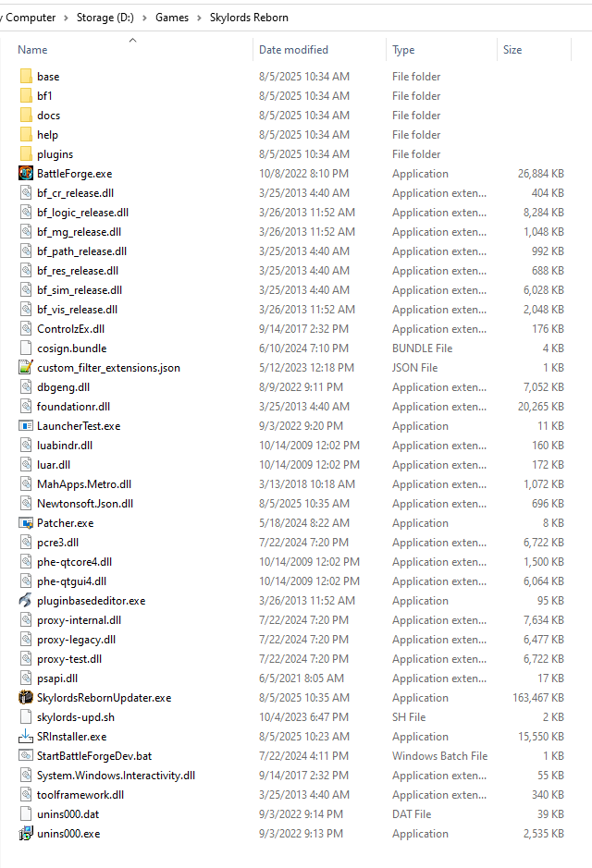
Task: Select the psapi.dll file icon
Action: [26, 679]
